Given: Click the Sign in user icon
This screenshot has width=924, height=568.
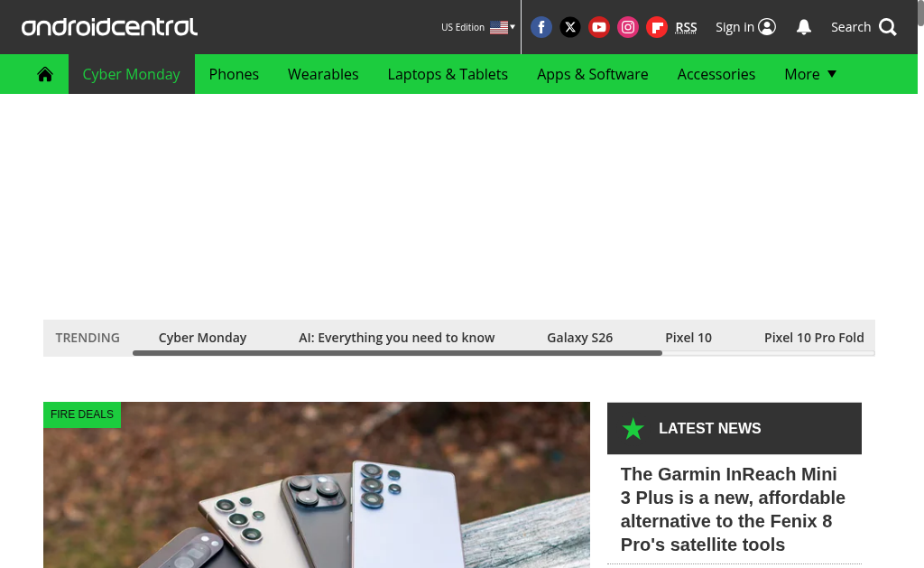Looking at the screenshot, I should coord(767,27).
